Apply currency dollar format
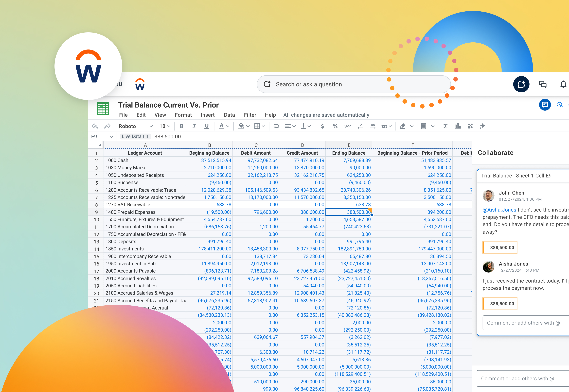The height and width of the screenshot is (392, 569). [x=322, y=126]
